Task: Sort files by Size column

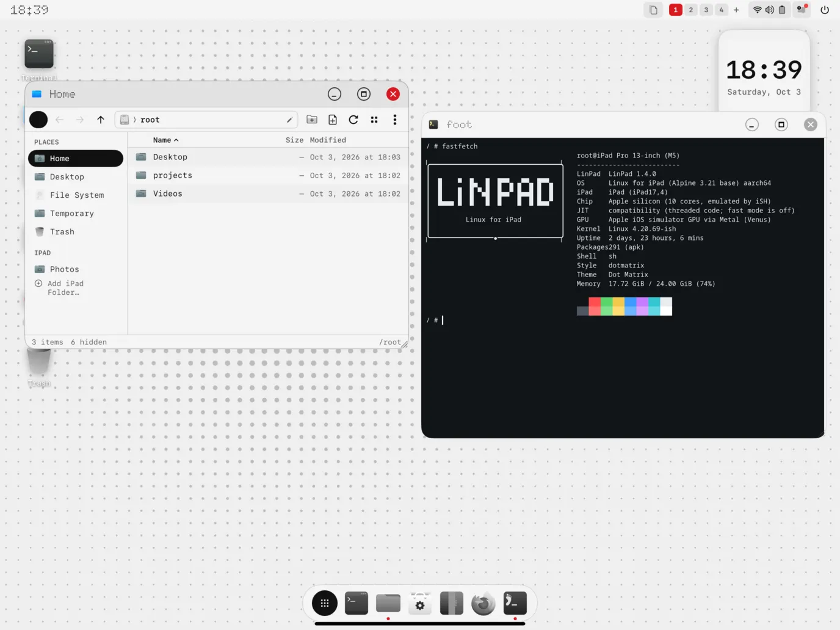Action: (294, 140)
